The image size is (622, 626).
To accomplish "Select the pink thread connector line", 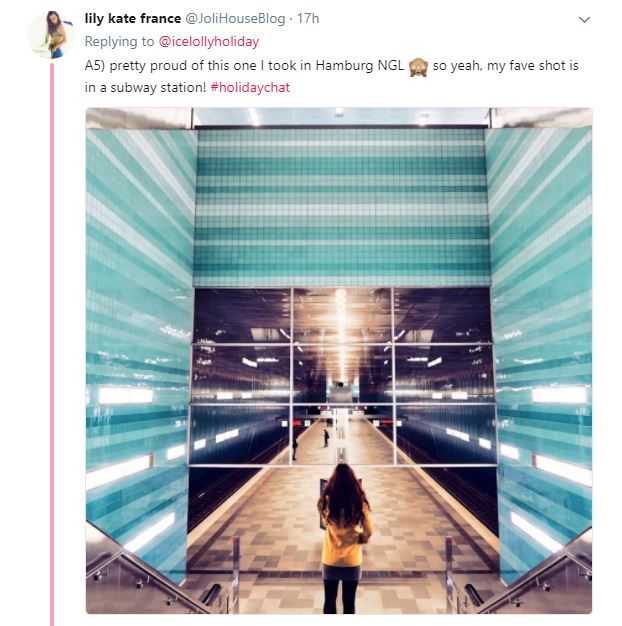I will pos(52,344).
